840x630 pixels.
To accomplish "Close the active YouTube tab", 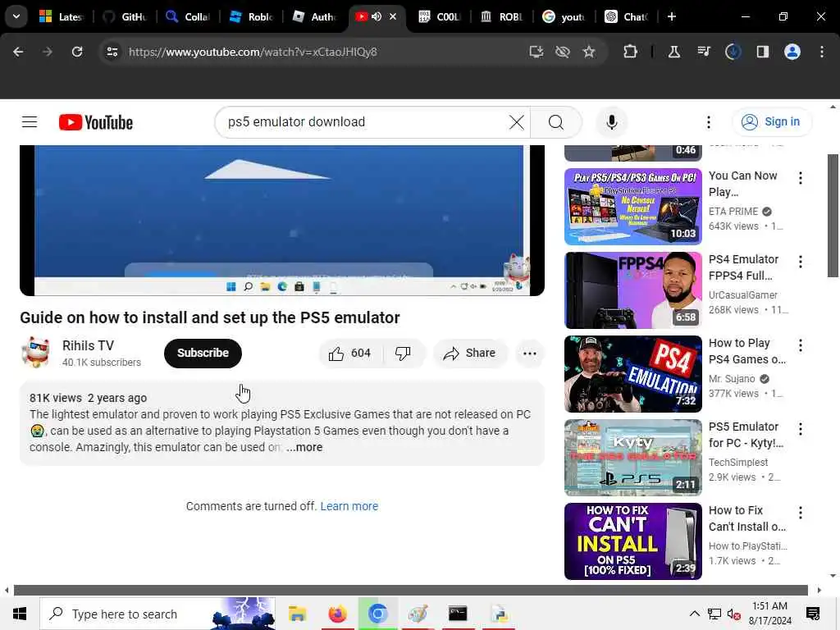I will (393, 16).
